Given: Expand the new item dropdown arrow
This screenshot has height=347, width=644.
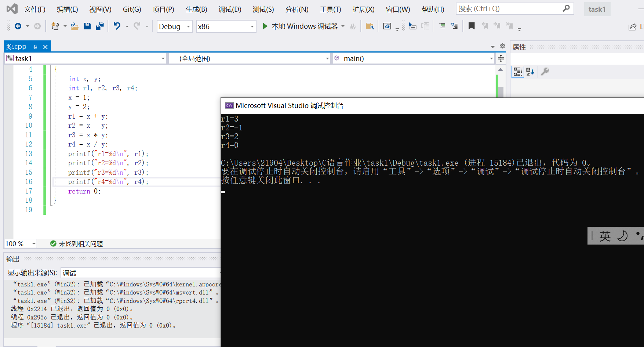Looking at the screenshot, I should (65, 26).
